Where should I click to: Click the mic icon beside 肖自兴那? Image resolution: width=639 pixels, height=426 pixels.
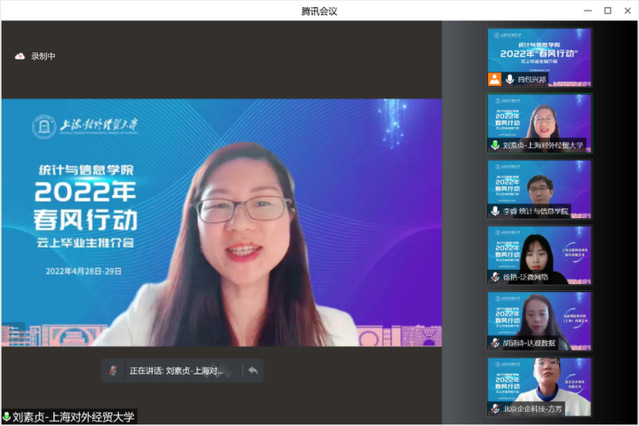coord(509,79)
